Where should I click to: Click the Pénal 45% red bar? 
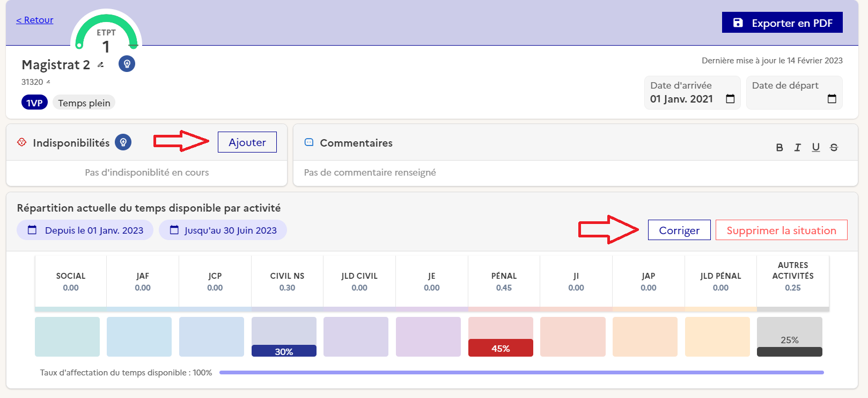coord(501,348)
